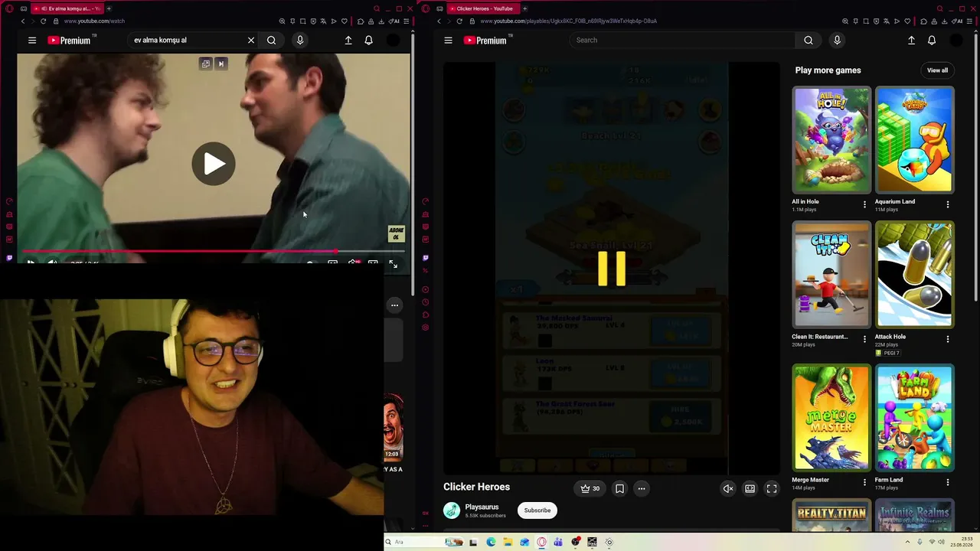Open the miniplayer overlay icon atop the video
This screenshot has height=551, width=980.
pyautogui.click(x=206, y=64)
